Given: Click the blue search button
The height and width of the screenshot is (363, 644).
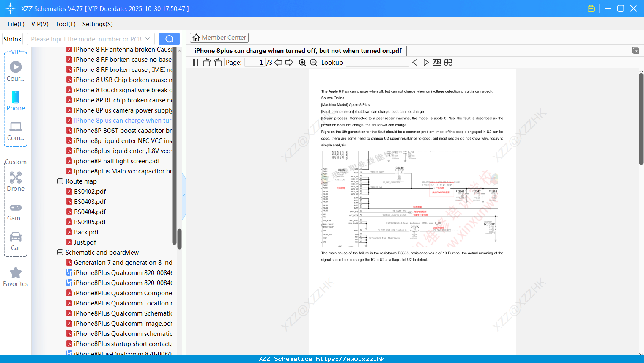Looking at the screenshot, I should pyautogui.click(x=169, y=39).
